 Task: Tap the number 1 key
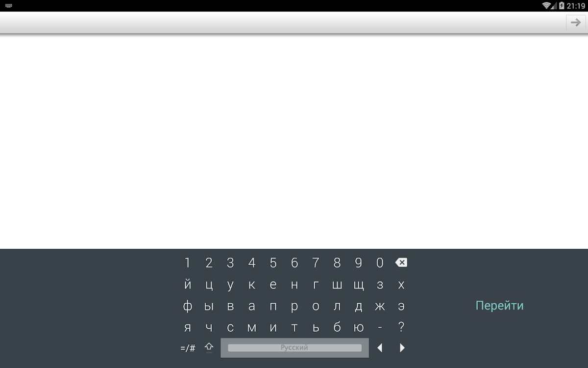point(187,263)
